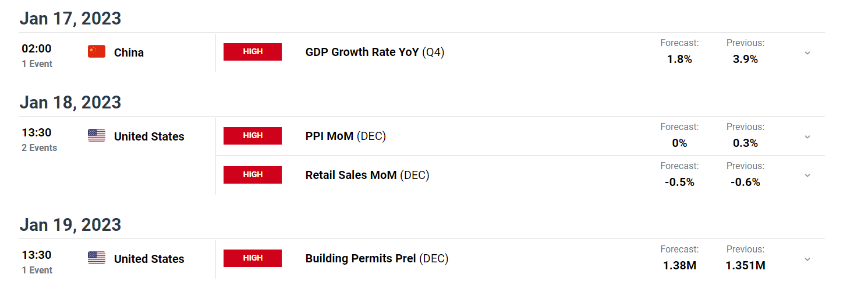Select the China country label

click(x=129, y=52)
